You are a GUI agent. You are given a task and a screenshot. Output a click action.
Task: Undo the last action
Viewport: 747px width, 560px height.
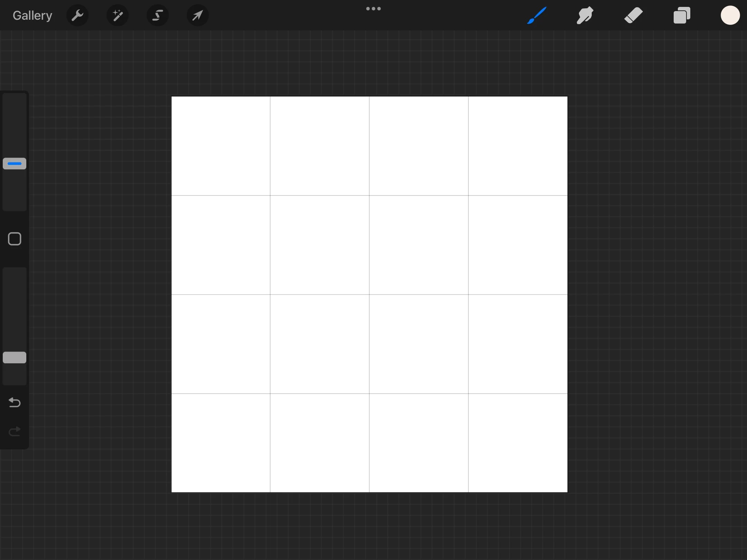pos(14,402)
